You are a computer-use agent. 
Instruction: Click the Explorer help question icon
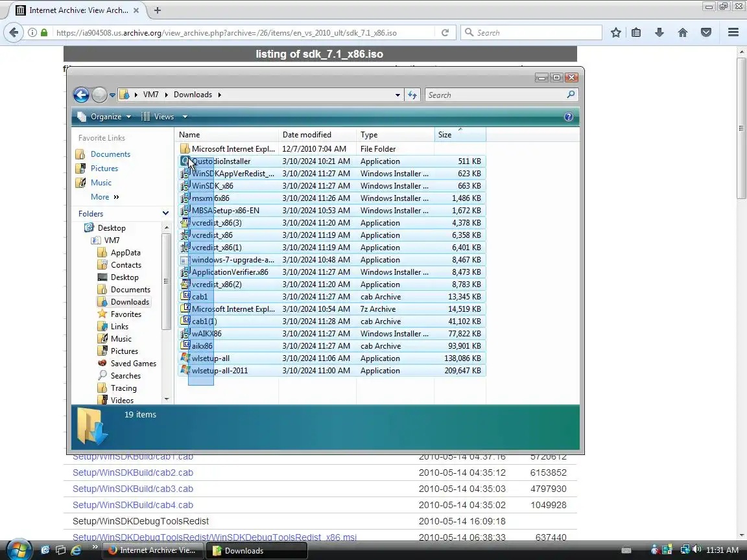568,117
